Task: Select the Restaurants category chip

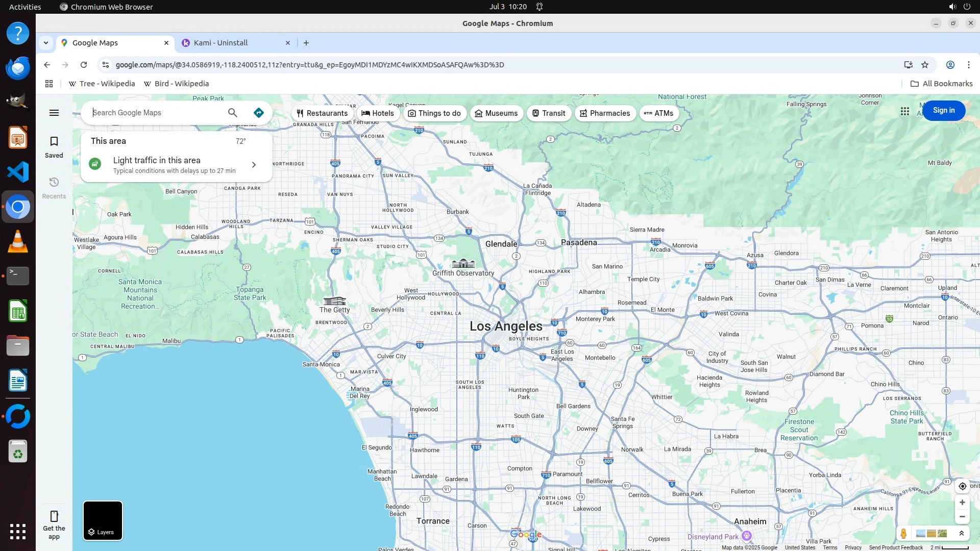Action: (x=322, y=113)
